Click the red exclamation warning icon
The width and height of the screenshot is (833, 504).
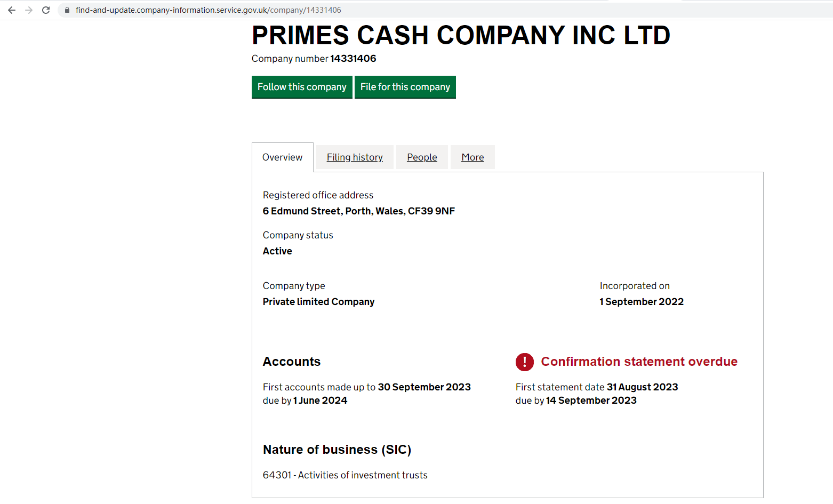click(x=524, y=362)
